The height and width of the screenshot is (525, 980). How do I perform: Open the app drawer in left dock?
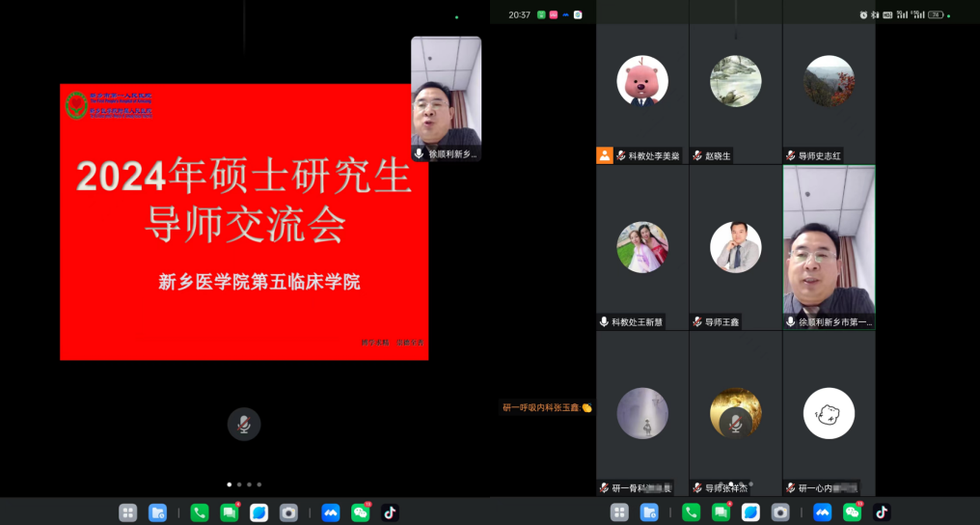[128, 513]
